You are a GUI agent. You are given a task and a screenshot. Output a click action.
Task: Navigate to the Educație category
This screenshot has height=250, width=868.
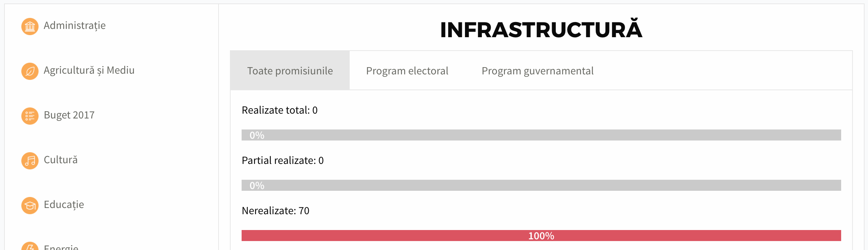pyautogui.click(x=64, y=205)
